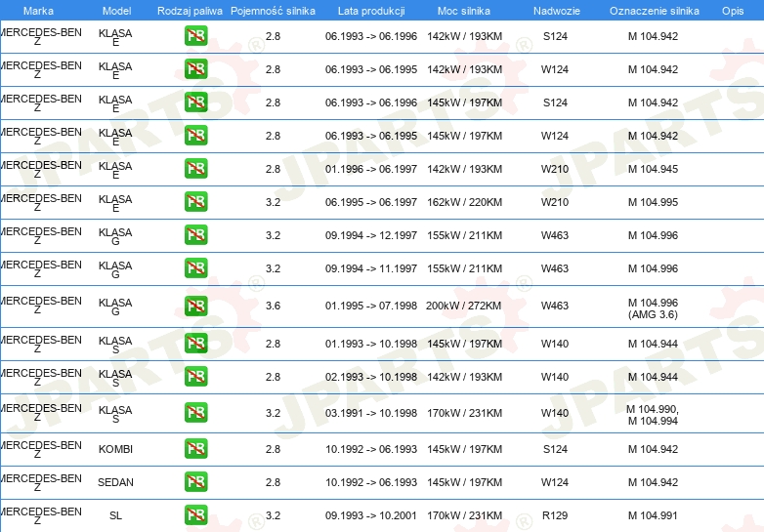Click the 09.1993 -> 10.2001 production years cell

tap(371, 515)
